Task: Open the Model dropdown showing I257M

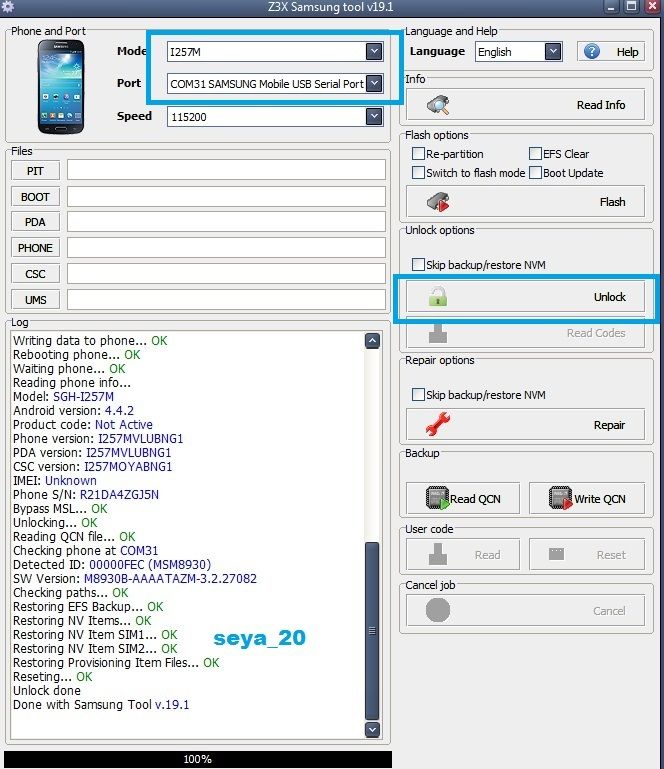Action: (x=373, y=52)
